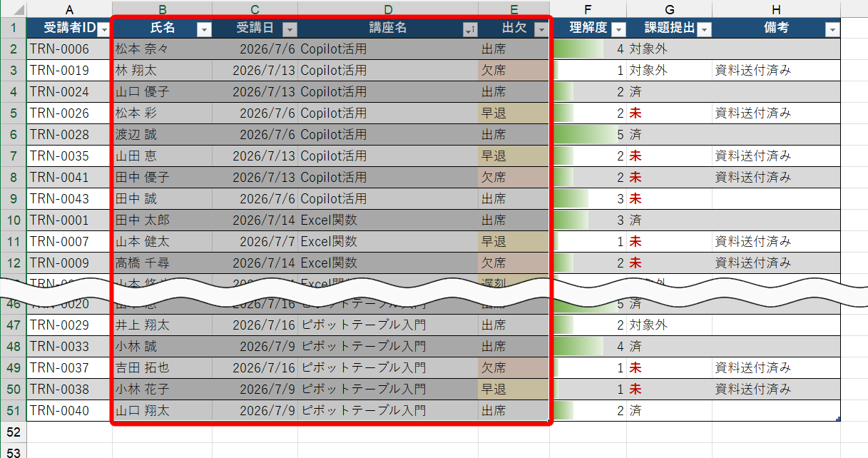Select row 52 header

(14, 432)
